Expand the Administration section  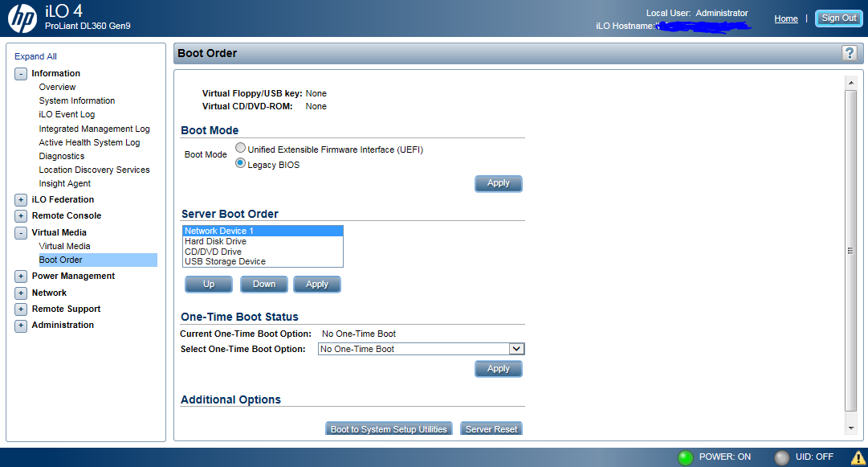[x=21, y=326]
